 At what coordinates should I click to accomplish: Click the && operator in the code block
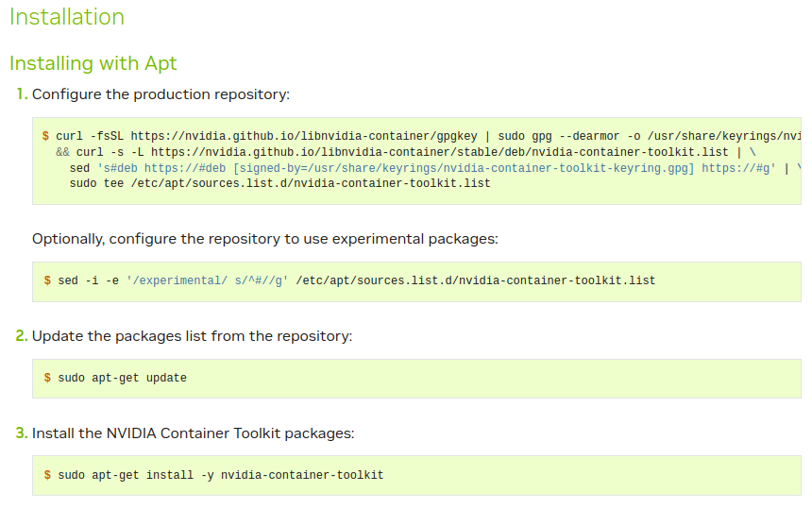(62, 152)
